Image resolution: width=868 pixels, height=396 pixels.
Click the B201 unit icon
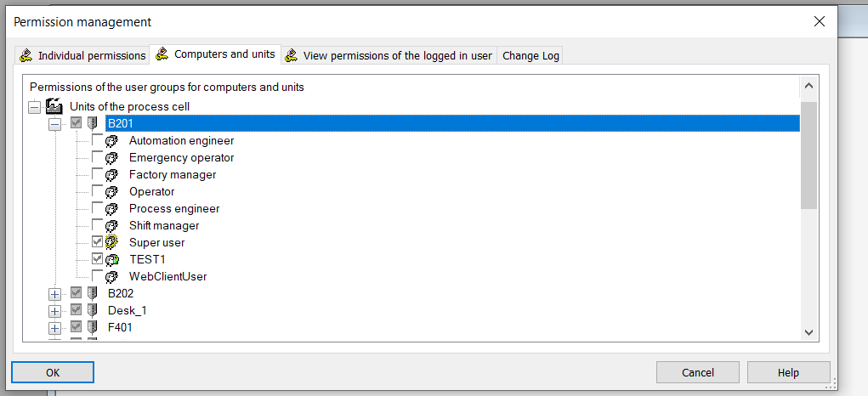[x=92, y=124]
